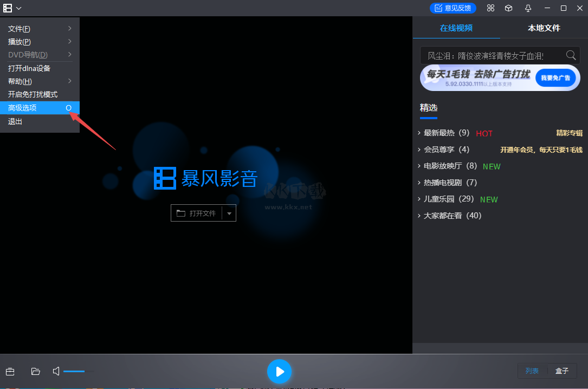Click the open-folder icon in bottom bar
This screenshot has width=588, height=389.
(36, 371)
